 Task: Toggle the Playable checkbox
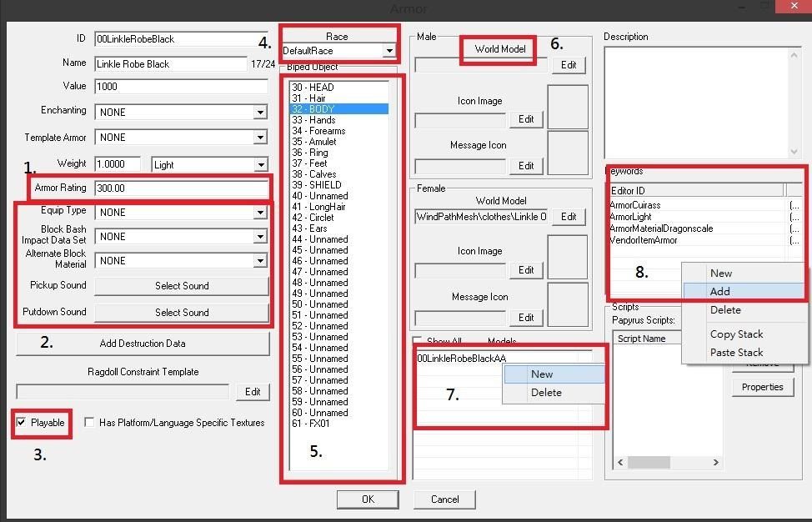(21, 422)
